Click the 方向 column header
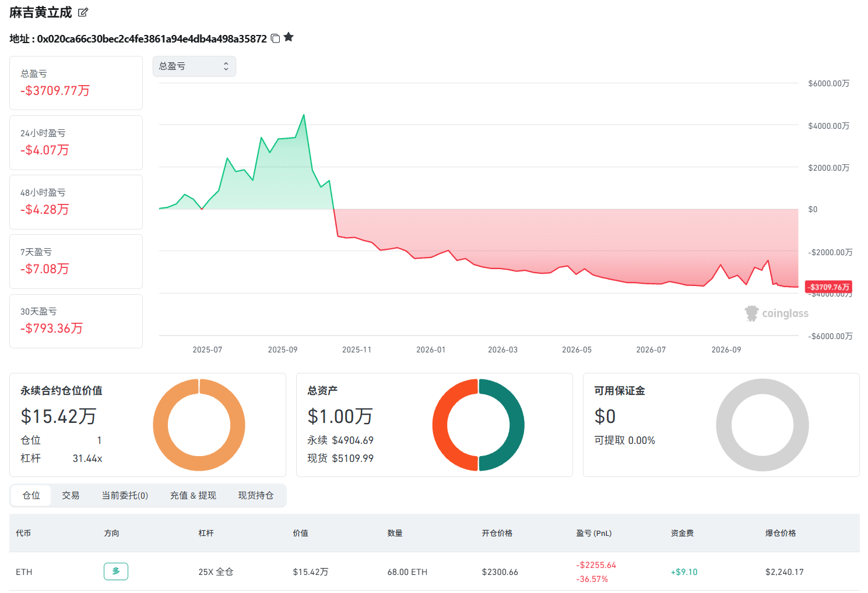The image size is (868, 593). [x=111, y=533]
